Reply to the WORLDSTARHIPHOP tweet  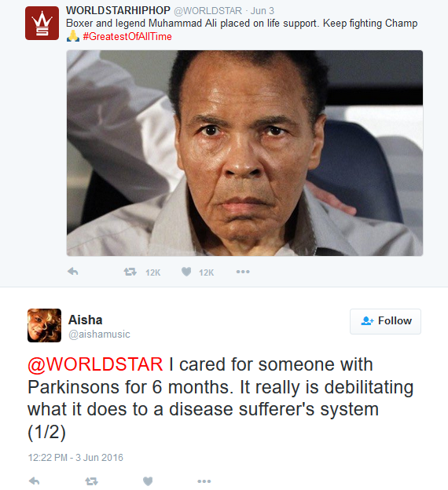[x=73, y=272]
